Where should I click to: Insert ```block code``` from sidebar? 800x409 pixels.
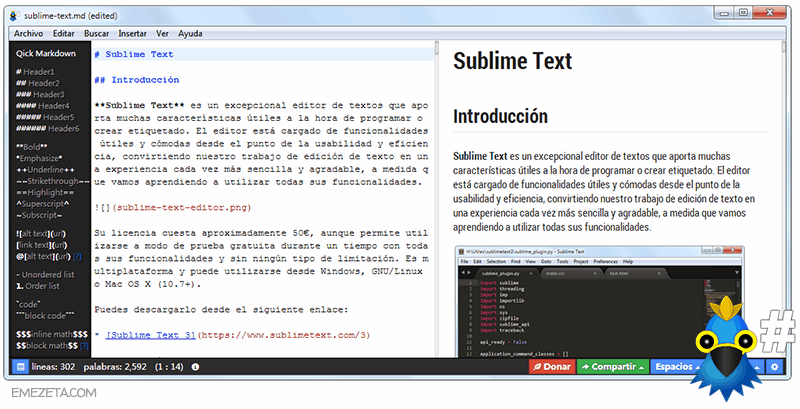coord(45,316)
